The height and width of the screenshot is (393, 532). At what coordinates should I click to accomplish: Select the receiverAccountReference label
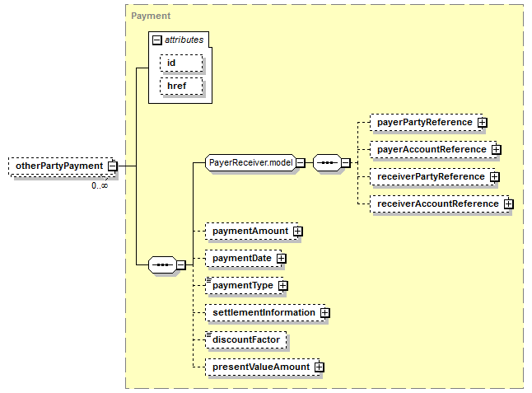(438, 204)
